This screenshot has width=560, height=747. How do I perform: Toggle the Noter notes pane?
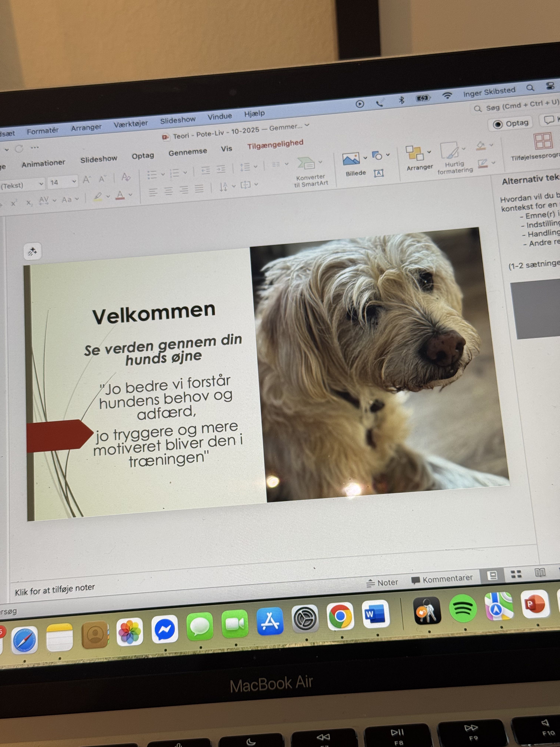(382, 582)
